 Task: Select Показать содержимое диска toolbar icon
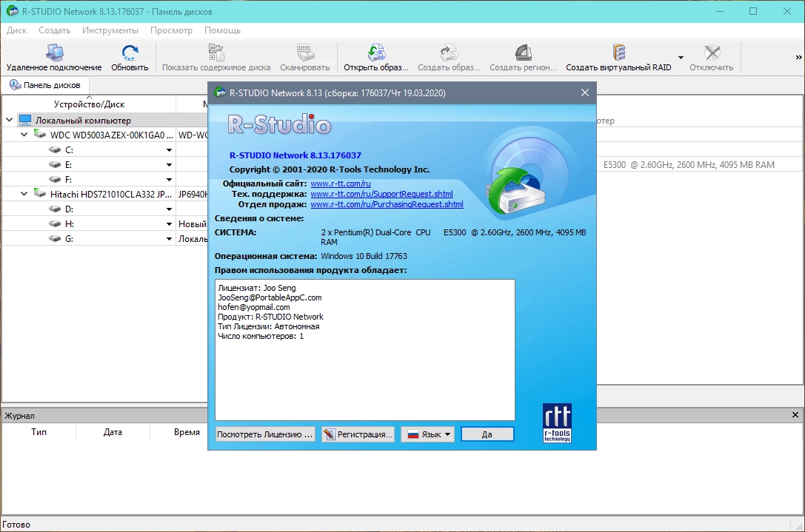coord(216,58)
